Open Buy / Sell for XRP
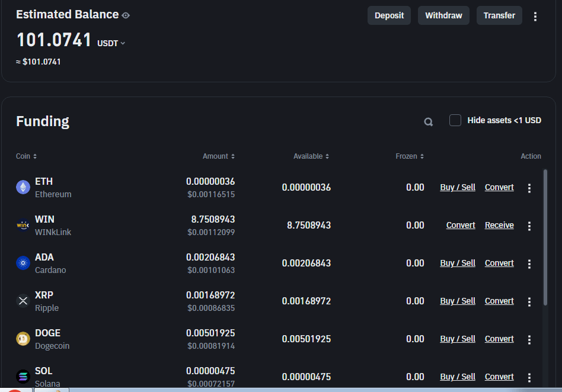 [x=458, y=301]
